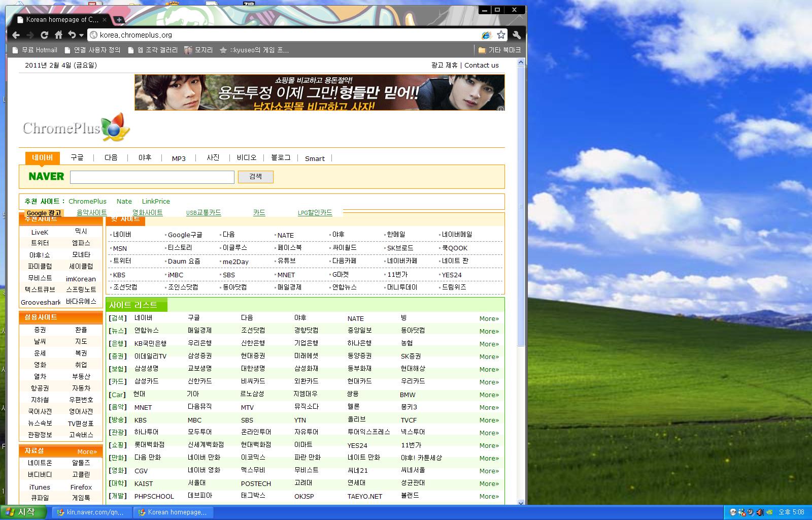
Task: Open the Contact us link
Action: coord(481,65)
